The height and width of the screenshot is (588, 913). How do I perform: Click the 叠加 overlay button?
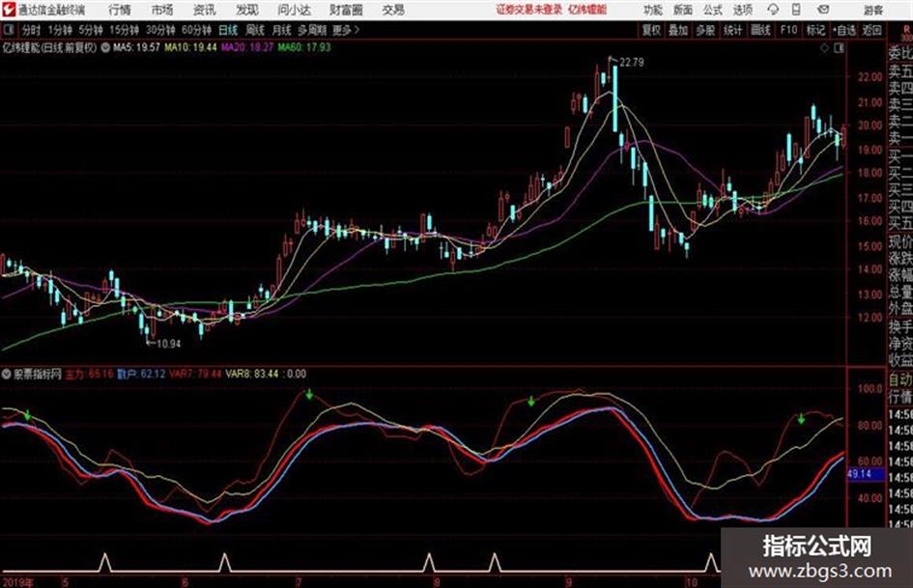pyautogui.click(x=678, y=30)
